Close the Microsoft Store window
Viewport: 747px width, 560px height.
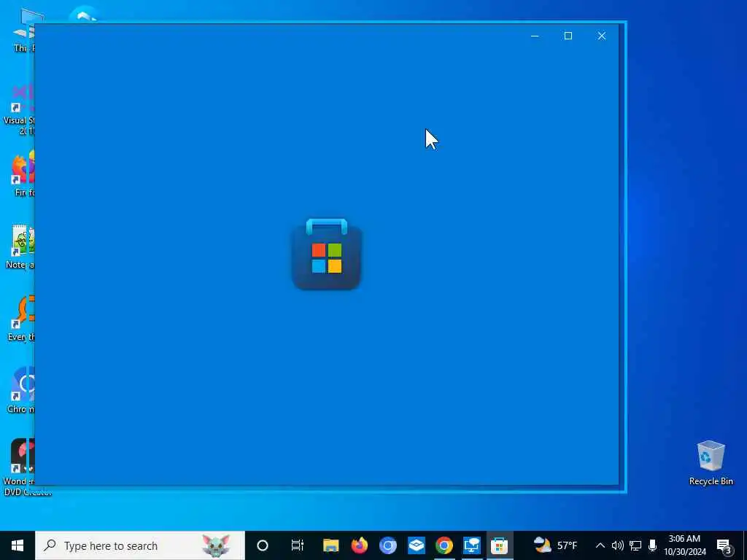pyautogui.click(x=602, y=36)
